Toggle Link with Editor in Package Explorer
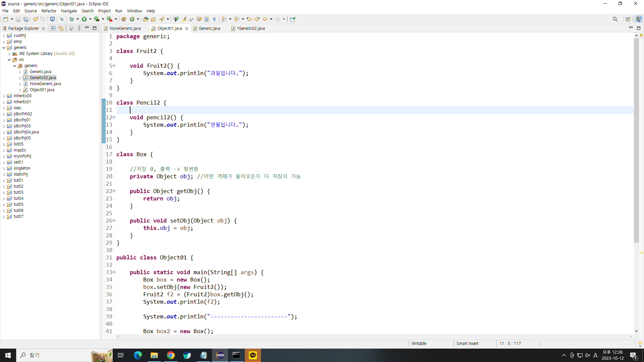644x362 pixels. [61, 28]
